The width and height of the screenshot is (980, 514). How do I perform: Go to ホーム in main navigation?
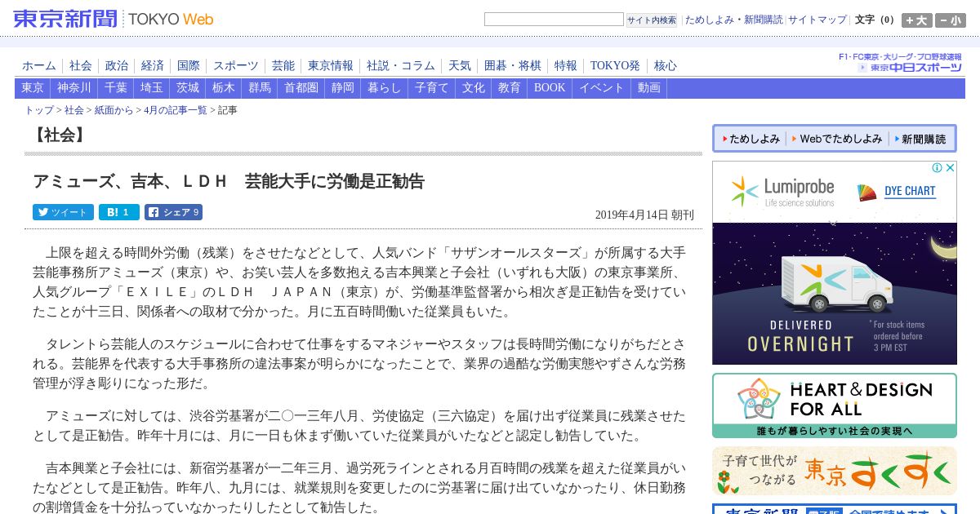click(x=39, y=66)
